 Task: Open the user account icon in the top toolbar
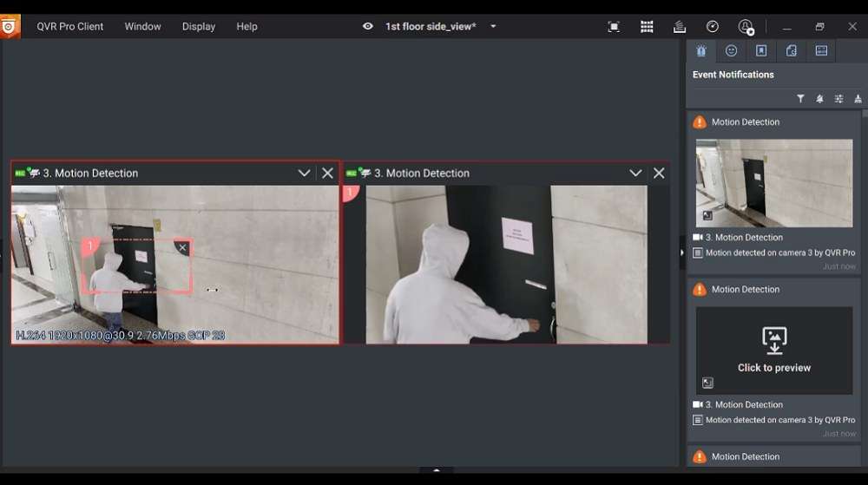pyautogui.click(x=746, y=27)
